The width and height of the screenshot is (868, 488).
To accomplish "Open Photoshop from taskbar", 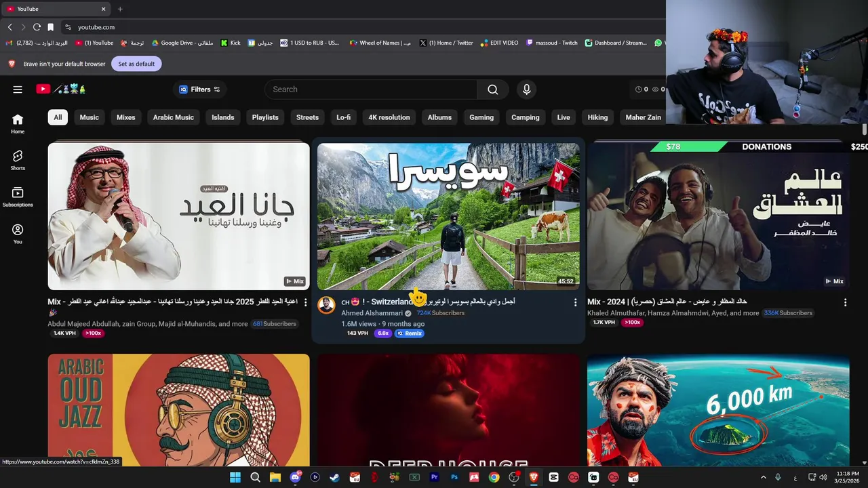I will [x=454, y=477].
